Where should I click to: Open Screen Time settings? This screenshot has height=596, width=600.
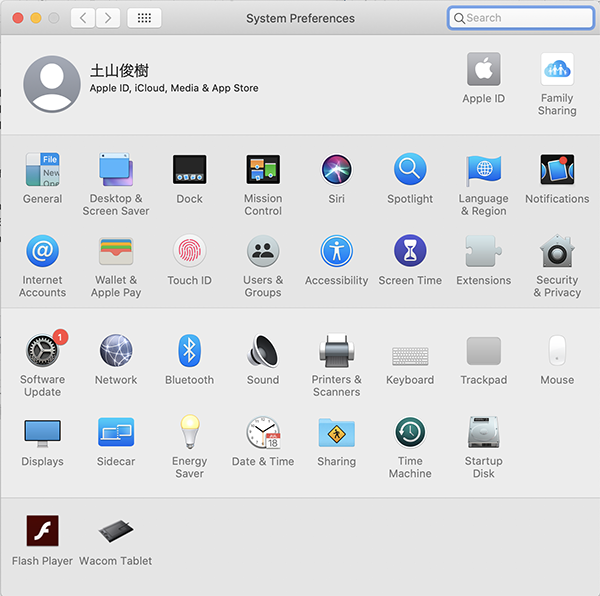click(410, 251)
